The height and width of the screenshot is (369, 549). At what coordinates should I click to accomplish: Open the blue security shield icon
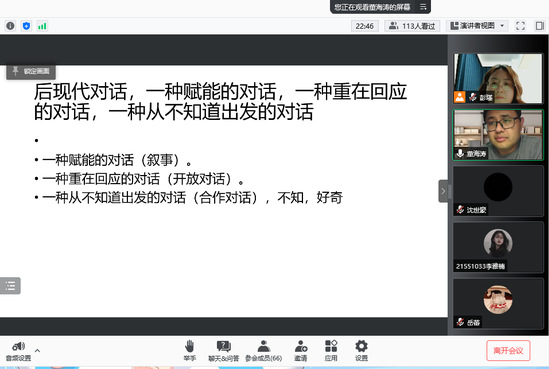point(26,26)
